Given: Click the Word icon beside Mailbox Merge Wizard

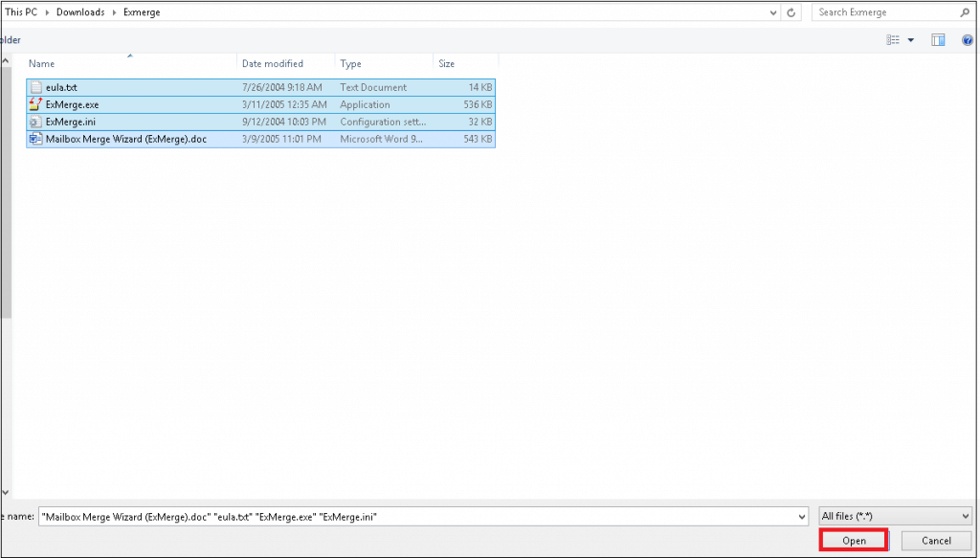Looking at the screenshot, I should [35, 139].
